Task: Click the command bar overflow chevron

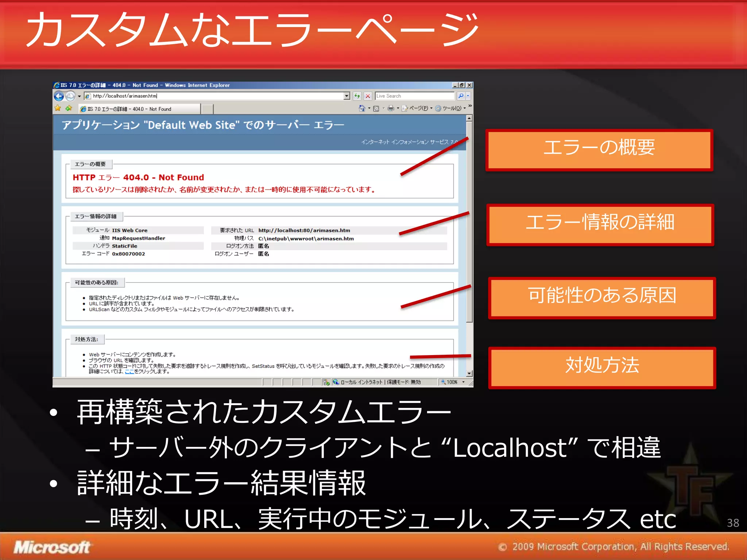Action: (x=470, y=106)
